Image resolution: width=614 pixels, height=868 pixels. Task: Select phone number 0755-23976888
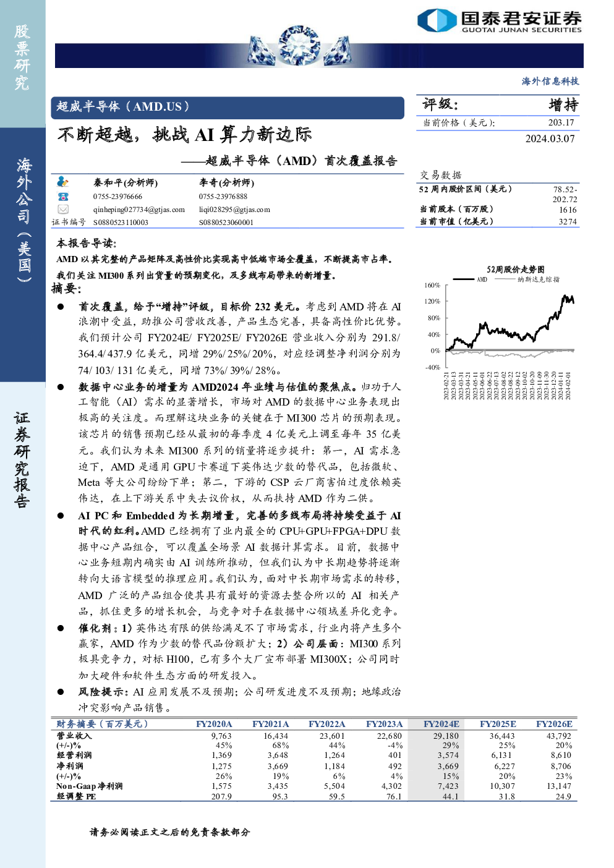(223, 197)
